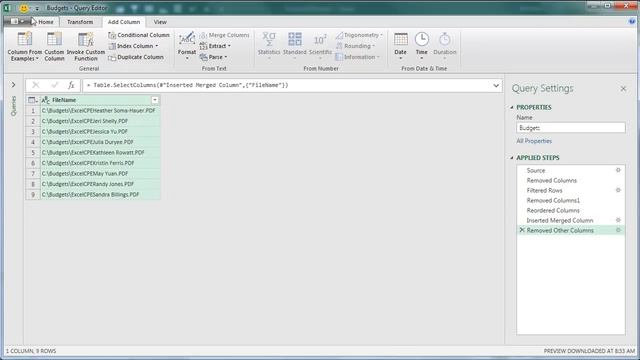Click the Duration icon
The width and height of the screenshot is (640, 360).
444,40
